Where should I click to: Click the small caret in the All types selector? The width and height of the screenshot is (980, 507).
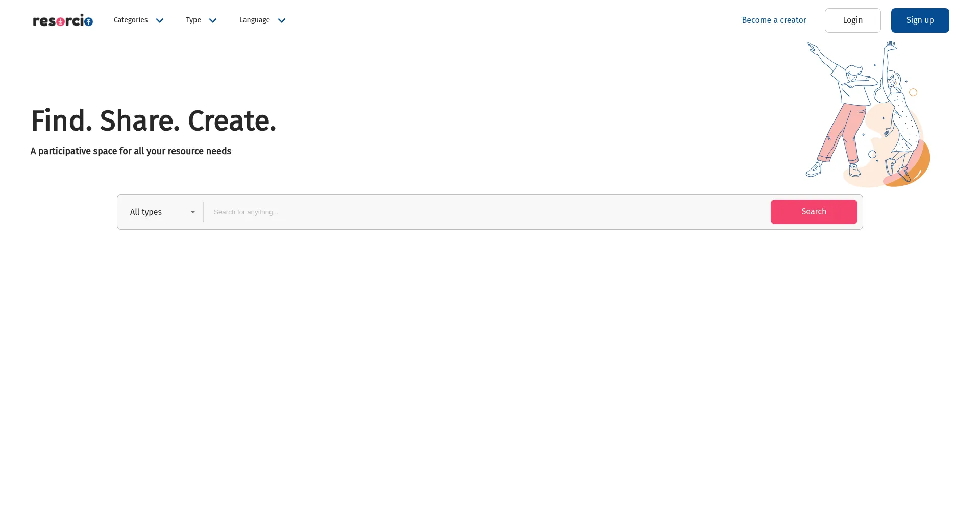coord(193,212)
